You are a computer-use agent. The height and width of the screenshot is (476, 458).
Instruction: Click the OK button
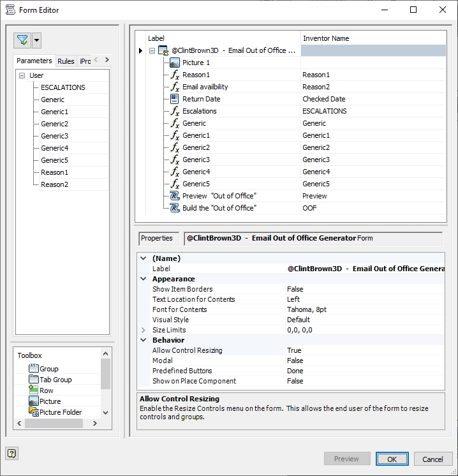[392, 459]
